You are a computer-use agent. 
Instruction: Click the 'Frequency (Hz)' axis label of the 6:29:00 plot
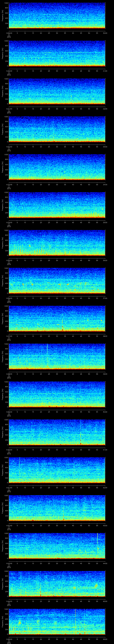[3, 16]
